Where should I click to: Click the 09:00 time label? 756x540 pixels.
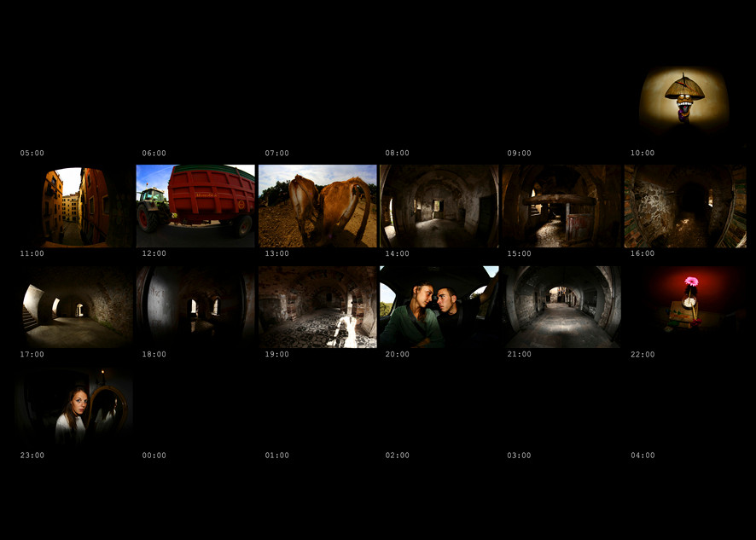pyautogui.click(x=519, y=153)
